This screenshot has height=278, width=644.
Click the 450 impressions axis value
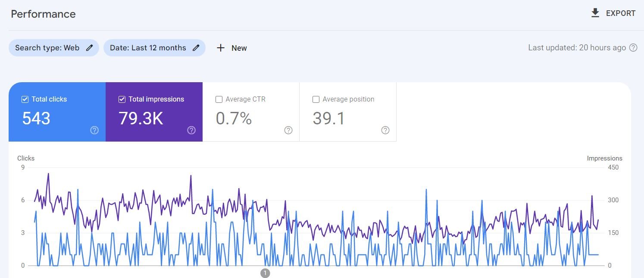click(x=613, y=167)
